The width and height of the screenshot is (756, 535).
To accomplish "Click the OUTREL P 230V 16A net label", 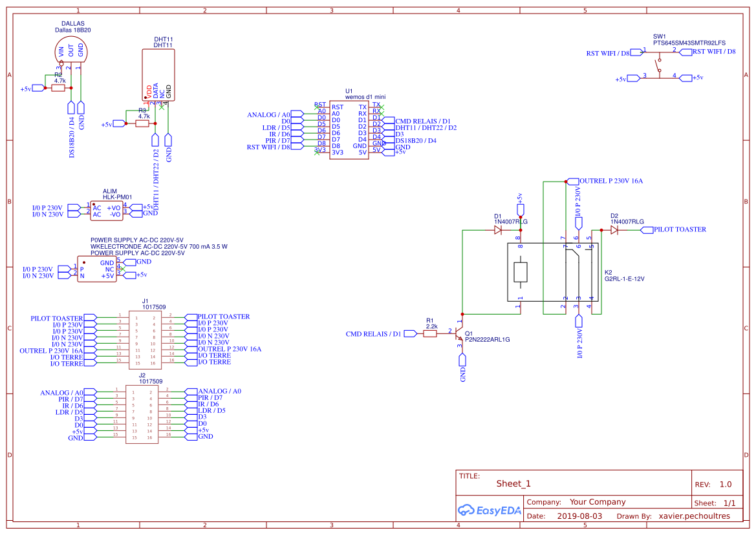I will click(x=601, y=181).
